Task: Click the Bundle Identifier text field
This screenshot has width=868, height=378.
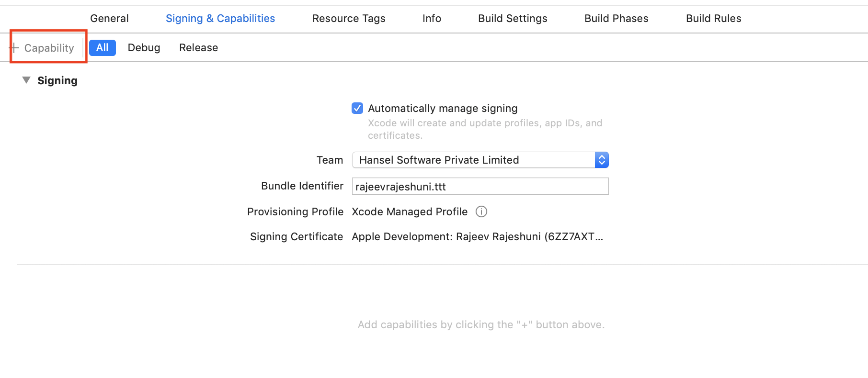Action: point(480,186)
